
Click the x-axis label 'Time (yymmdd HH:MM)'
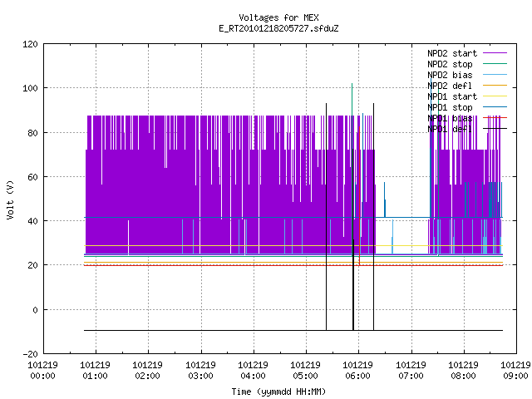pyautogui.click(x=278, y=392)
